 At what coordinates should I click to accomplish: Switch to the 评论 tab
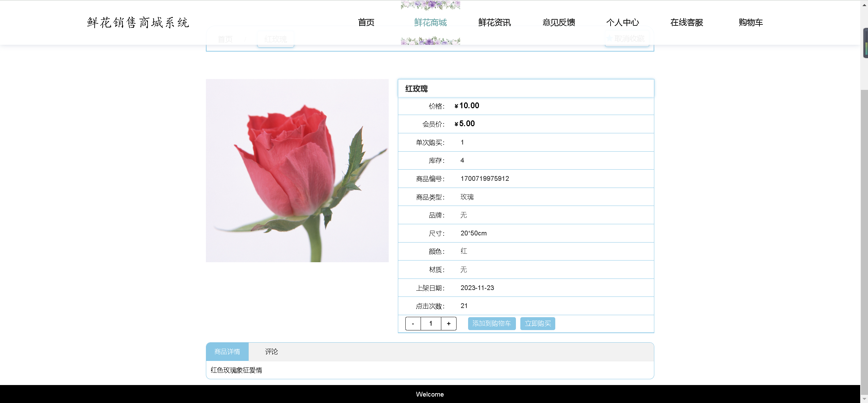coord(271,352)
